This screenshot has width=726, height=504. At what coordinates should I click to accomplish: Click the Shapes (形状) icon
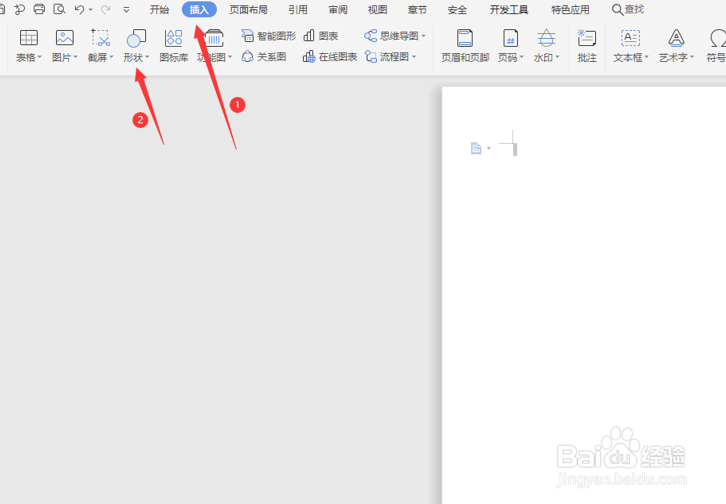pyautogui.click(x=136, y=38)
